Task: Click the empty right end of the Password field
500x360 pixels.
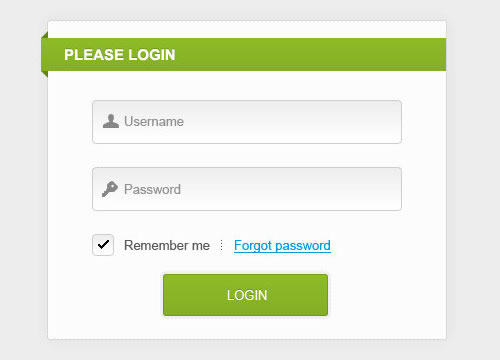Action: click(350, 189)
